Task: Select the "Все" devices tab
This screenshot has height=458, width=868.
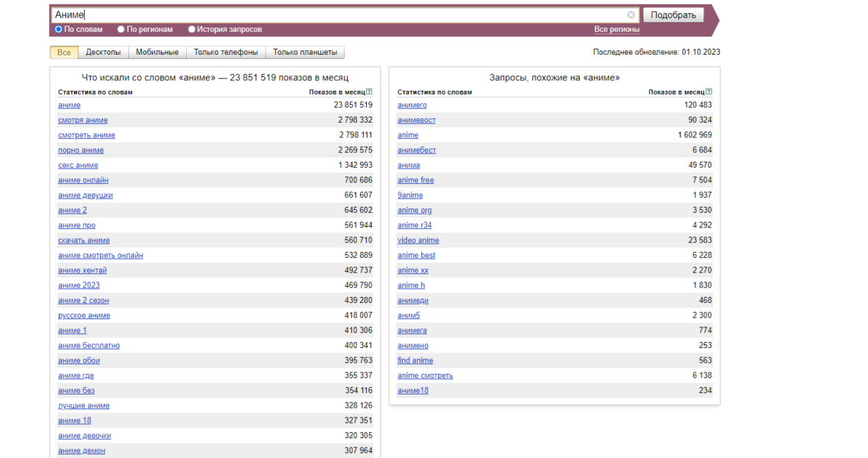Action: click(x=64, y=52)
